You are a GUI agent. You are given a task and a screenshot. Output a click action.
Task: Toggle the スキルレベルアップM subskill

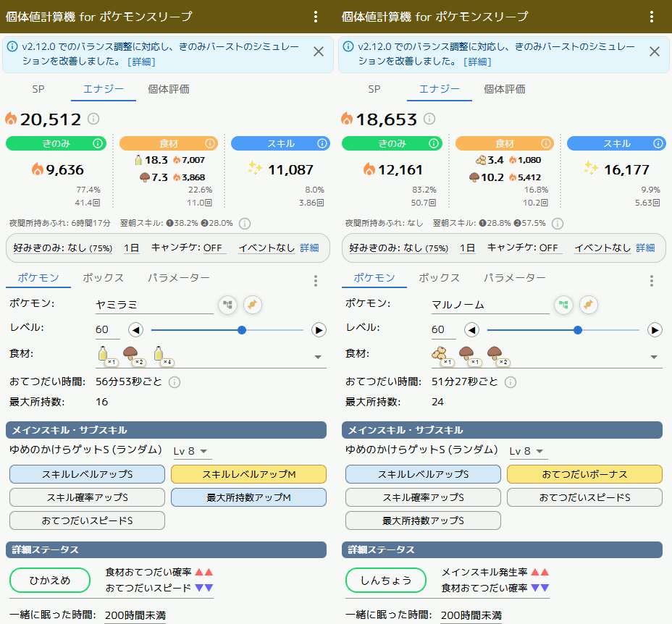(248, 474)
